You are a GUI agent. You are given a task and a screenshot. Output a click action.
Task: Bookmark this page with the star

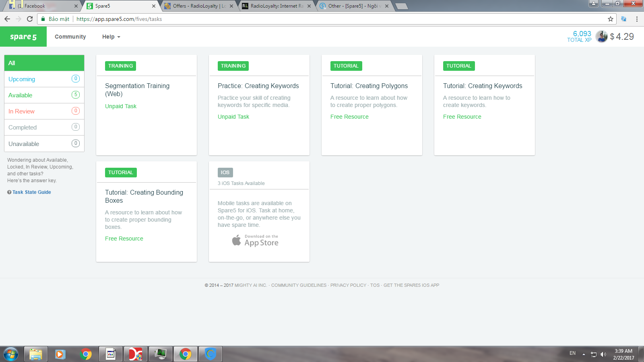(x=611, y=19)
